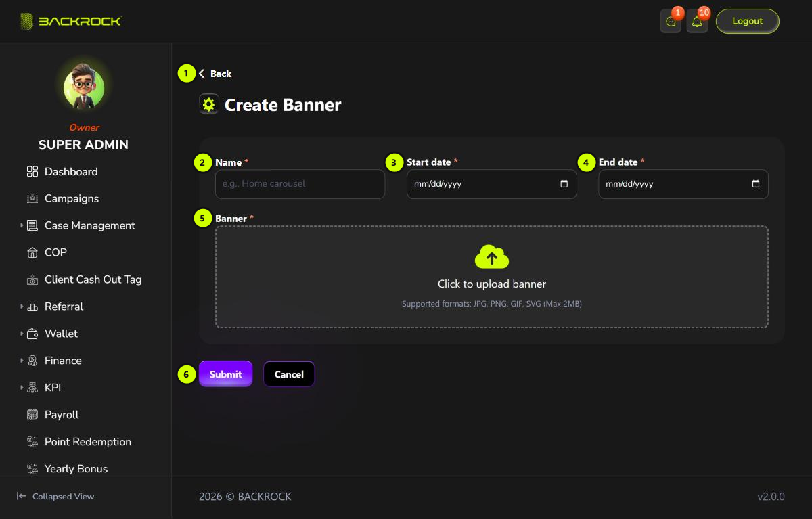Click the Super Admin avatar picture

pyautogui.click(x=84, y=87)
